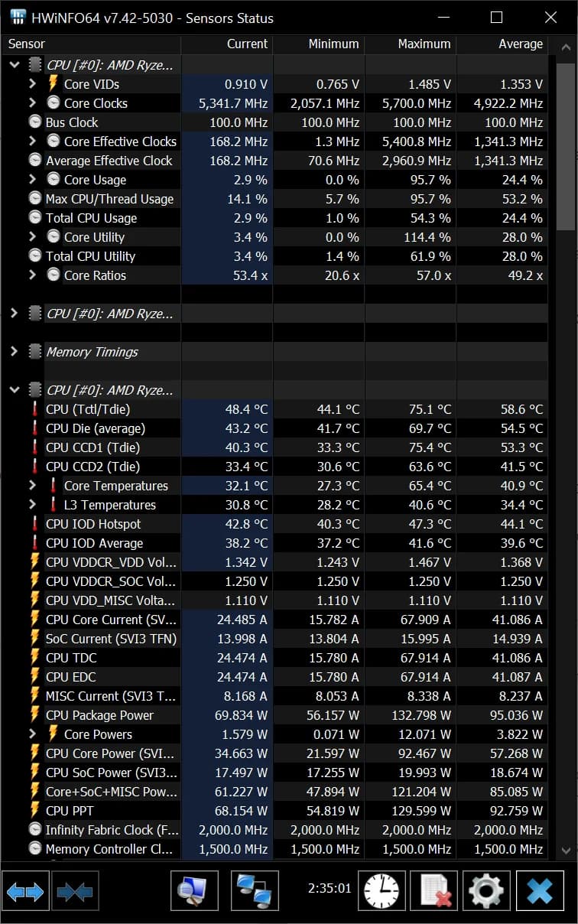Viewport: 578px width, 924px height.
Task: Expand the Core Clocks row
Action: pyautogui.click(x=32, y=103)
